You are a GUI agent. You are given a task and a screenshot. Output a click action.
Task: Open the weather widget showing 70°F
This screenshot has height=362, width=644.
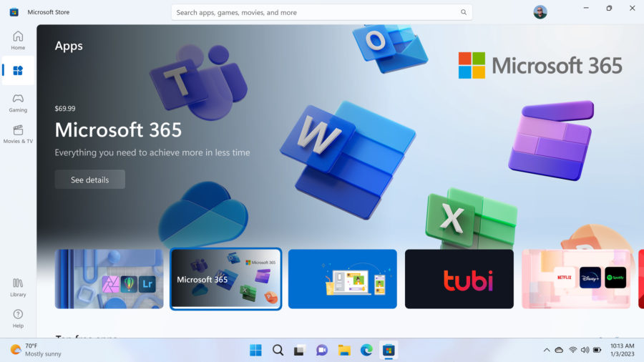pos(36,350)
